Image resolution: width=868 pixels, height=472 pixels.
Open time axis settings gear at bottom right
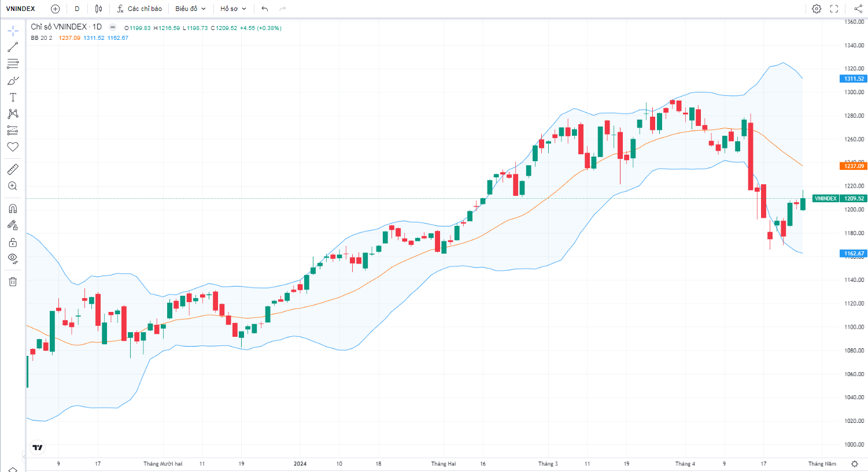tap(855, 464)
